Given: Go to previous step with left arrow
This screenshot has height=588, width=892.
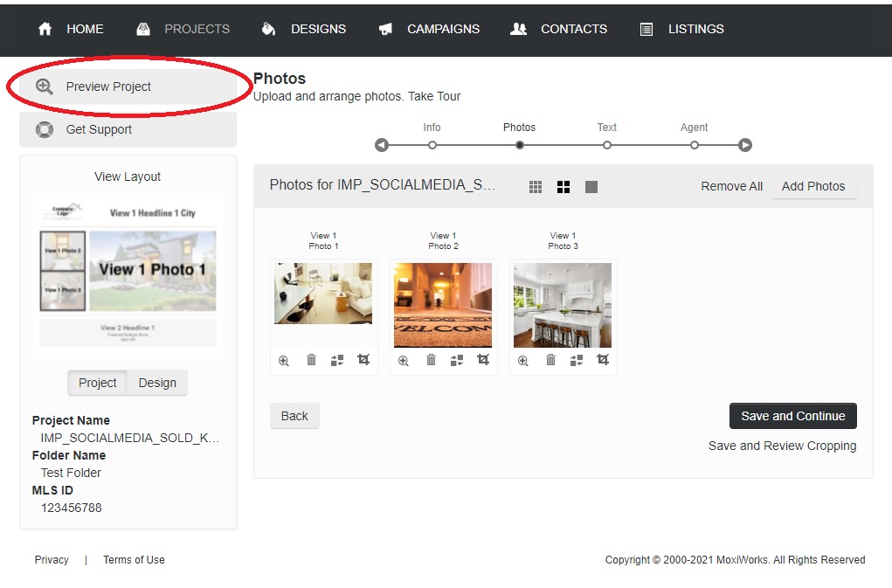Looking at the screenshot, I should click(382, 145).
